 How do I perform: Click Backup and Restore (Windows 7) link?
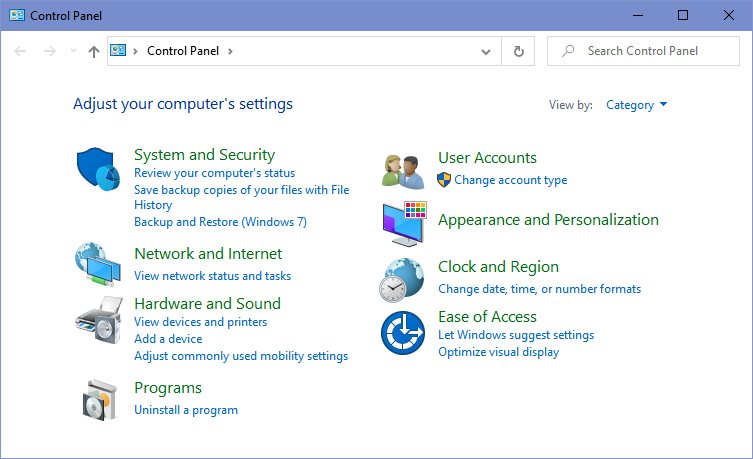220,222
